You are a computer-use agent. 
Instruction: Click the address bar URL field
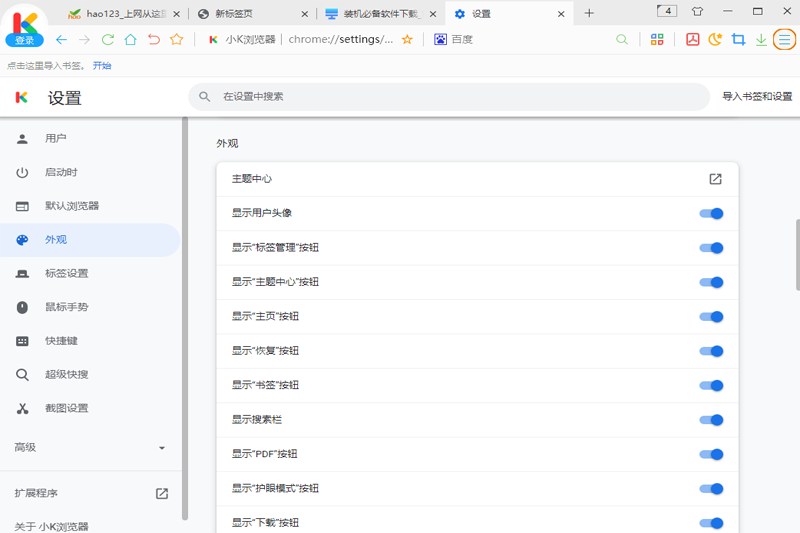[341, 39]
